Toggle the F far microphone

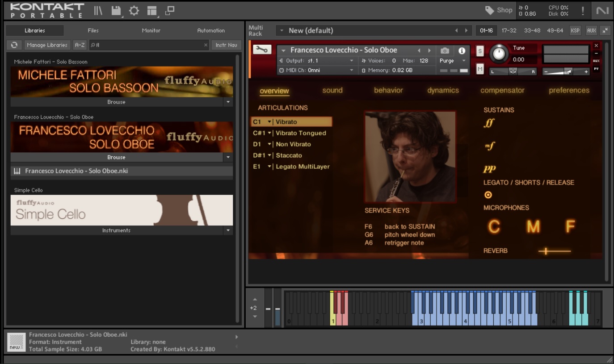[570, 227]
